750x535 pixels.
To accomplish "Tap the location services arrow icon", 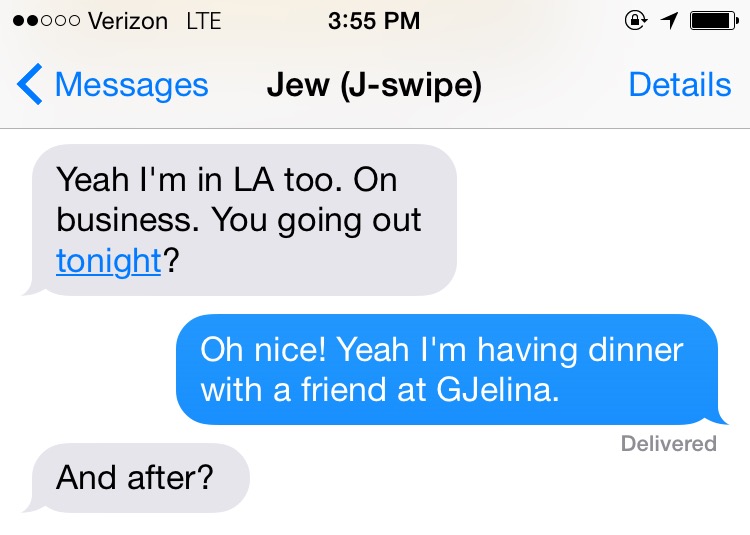I will click(x=668, y=21).
